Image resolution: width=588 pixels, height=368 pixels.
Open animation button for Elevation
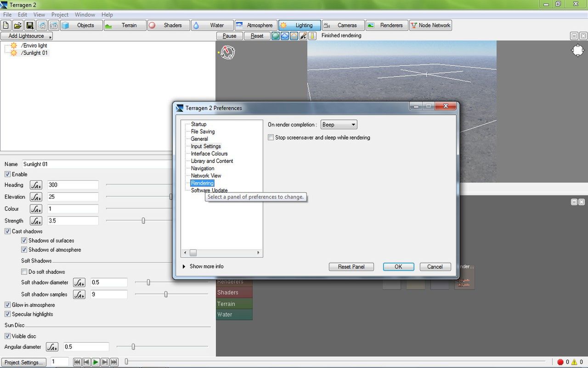coord(36,197)
